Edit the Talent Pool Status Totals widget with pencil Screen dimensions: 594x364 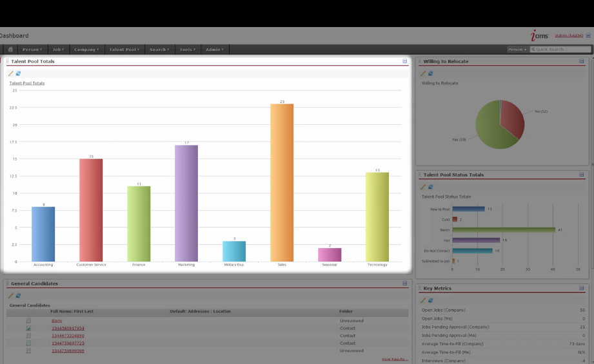tap(423, 187)
